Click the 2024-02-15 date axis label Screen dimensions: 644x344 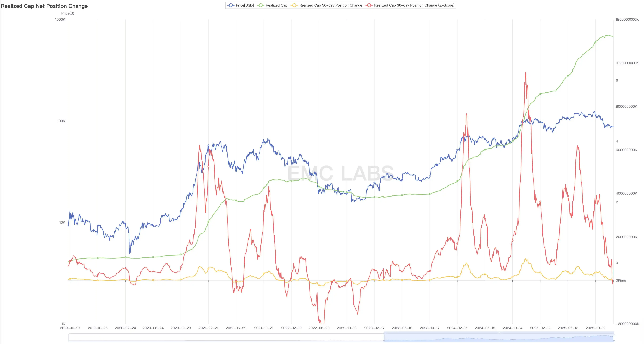(457, 328)
